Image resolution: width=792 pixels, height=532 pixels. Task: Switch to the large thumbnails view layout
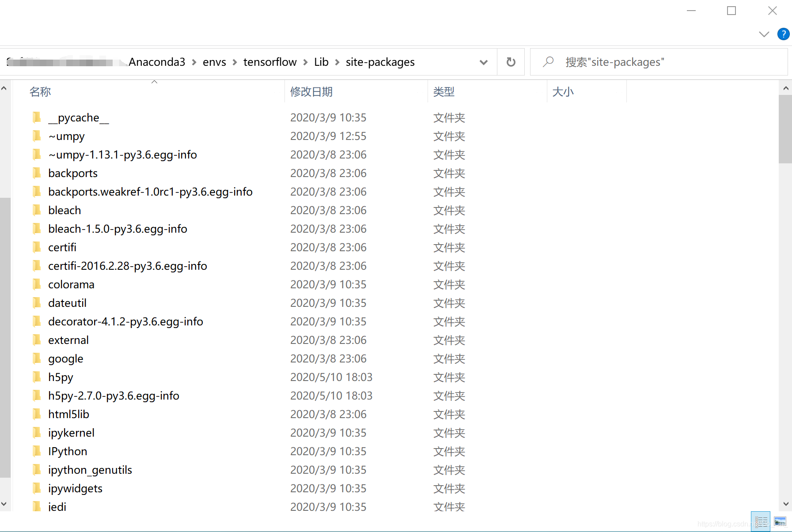point(780,521)
